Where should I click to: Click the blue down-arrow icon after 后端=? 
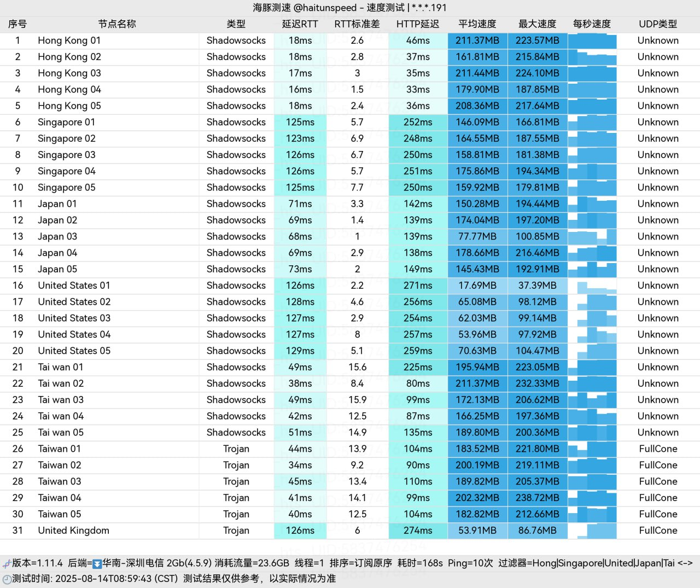97,563
